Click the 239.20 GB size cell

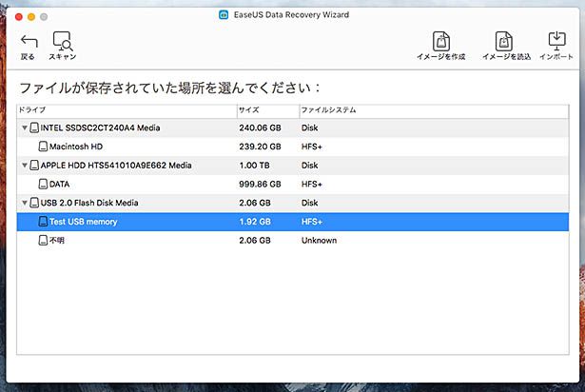click(x=260, y=147)
